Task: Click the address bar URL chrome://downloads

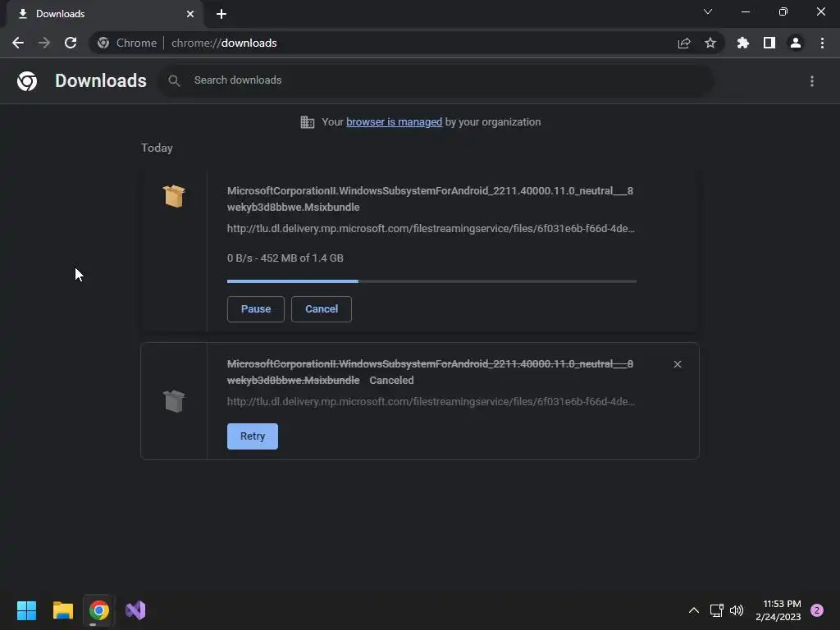Action: 224,43
